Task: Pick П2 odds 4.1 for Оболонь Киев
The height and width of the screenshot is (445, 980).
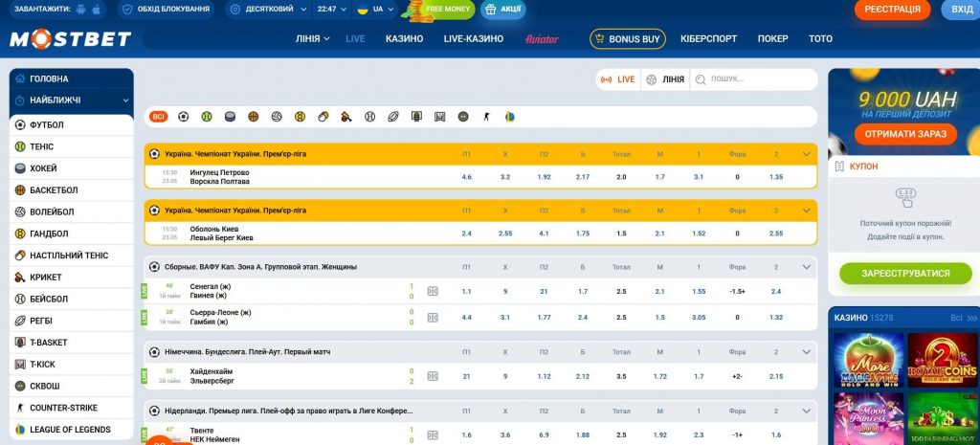Action: [x=544, y=234]
